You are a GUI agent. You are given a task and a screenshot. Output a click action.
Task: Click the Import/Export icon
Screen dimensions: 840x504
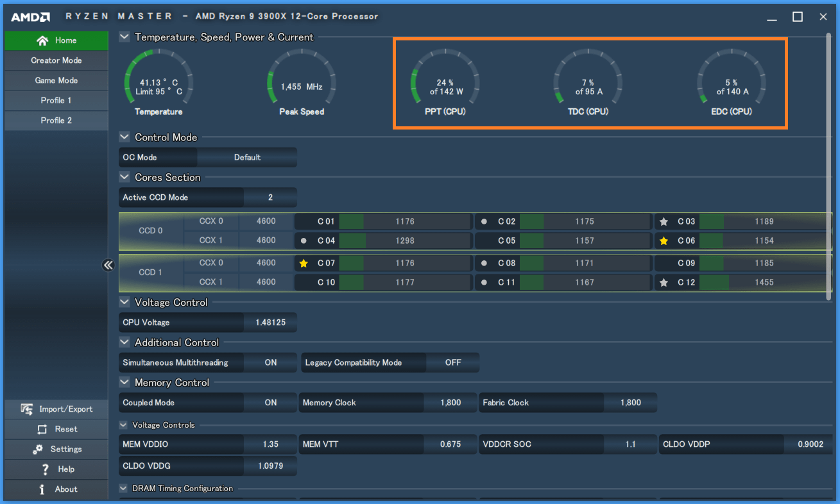tap(27, 409)
